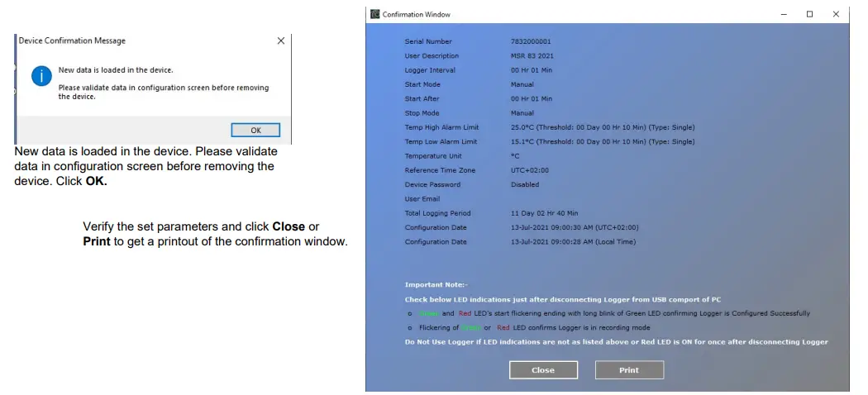The image size is (868, 395).
Task: Maximize the Confirmation Window
Action: (809, 14)
